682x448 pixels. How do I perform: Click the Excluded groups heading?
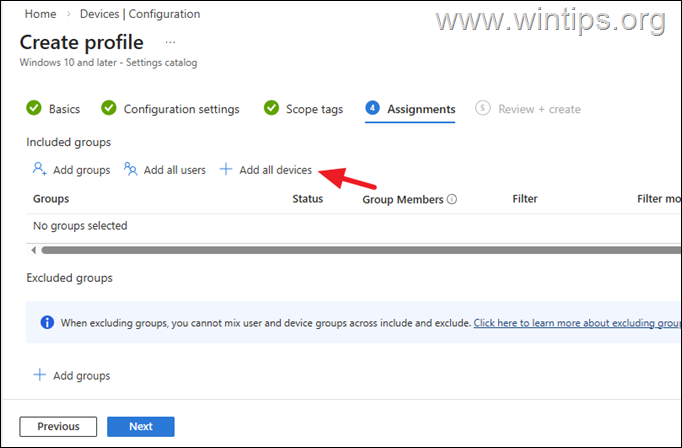70,278
